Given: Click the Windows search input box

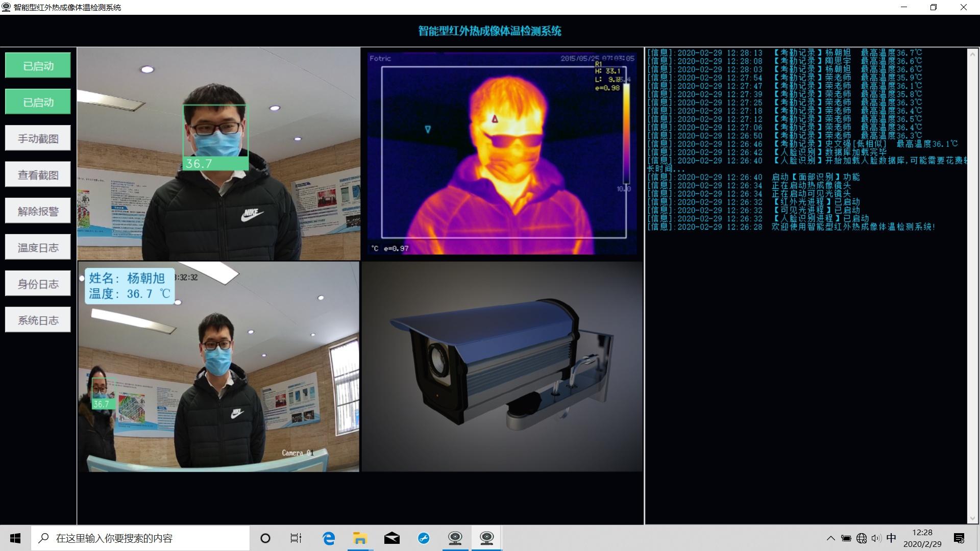Looking at the screenshot, I should coord(140,538).
